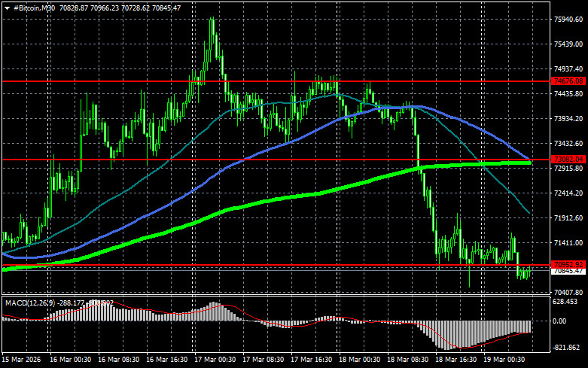This screenshot has width=588, height=368.
Task: Open the chart menu triangle beside #Bitcoin,M30
Action: [7, 8]
